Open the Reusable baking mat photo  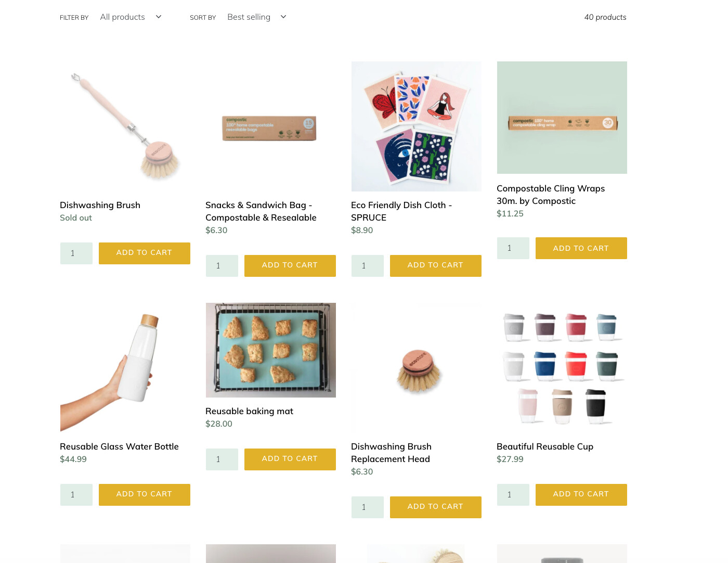point(270,350)
